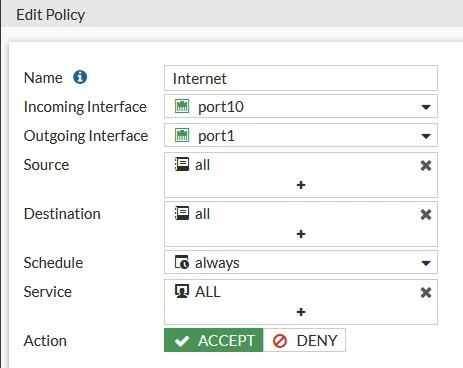Click the ALL service text
Viewport: 463px width, 368px height.
click(x=208, y=292)
